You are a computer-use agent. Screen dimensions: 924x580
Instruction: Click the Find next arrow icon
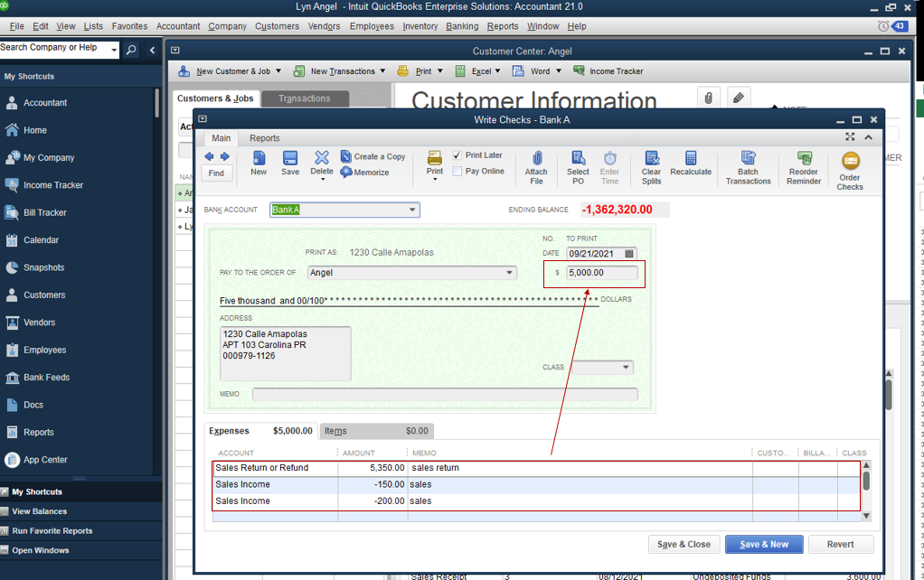coord(224,156)
